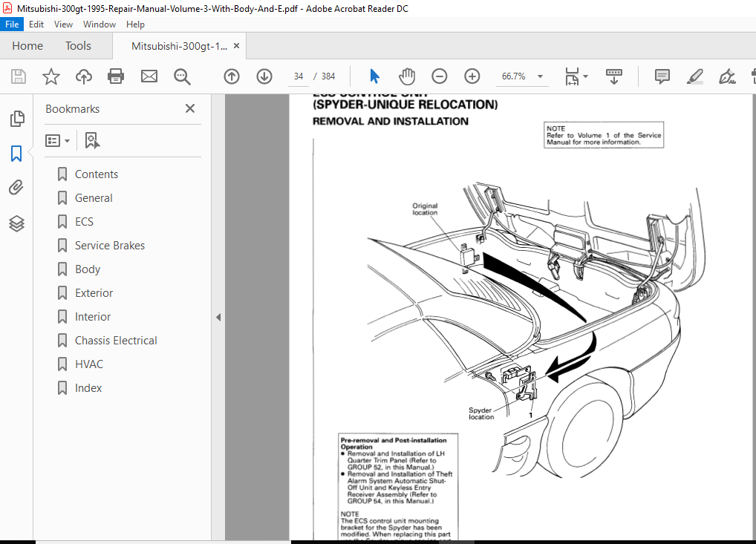Image resolution: width=756 pixels, height=544 pixels.
Task: Jump to ECS bookmark
Action: click(x=84, y=222)
